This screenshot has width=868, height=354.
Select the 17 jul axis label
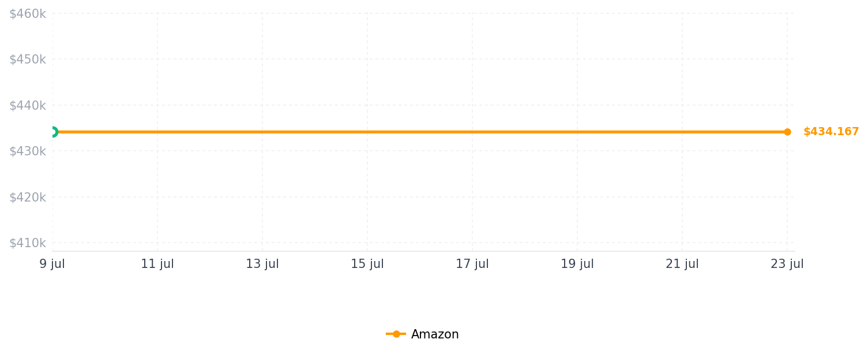coord(472,264)
